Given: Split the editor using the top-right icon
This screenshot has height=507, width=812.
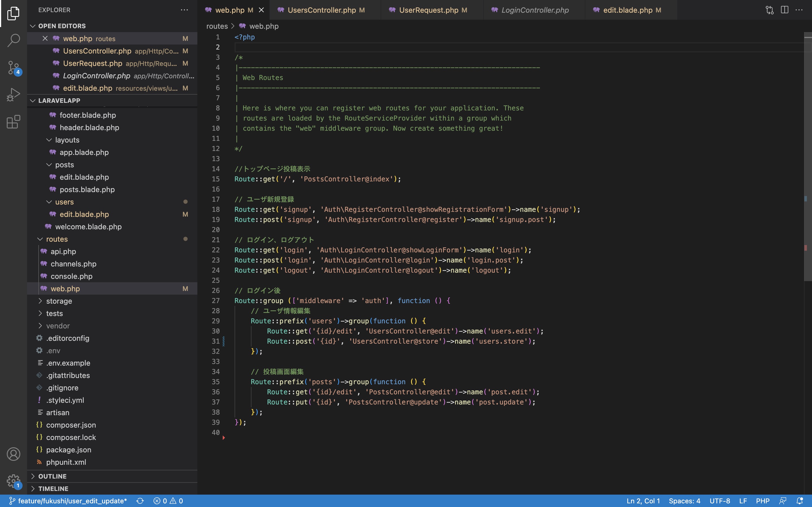Looking at the screenshot, I should pyautogui.click(x=784, y=10).
